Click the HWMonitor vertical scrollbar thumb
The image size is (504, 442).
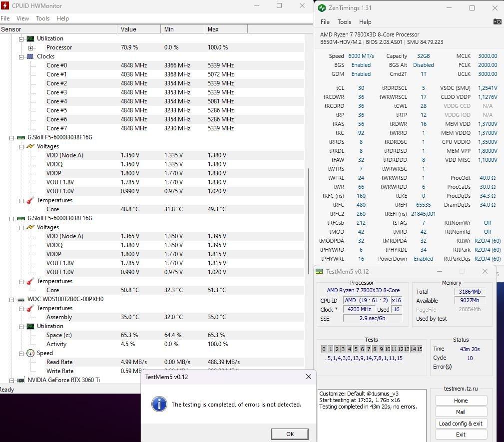coord(308,222)
